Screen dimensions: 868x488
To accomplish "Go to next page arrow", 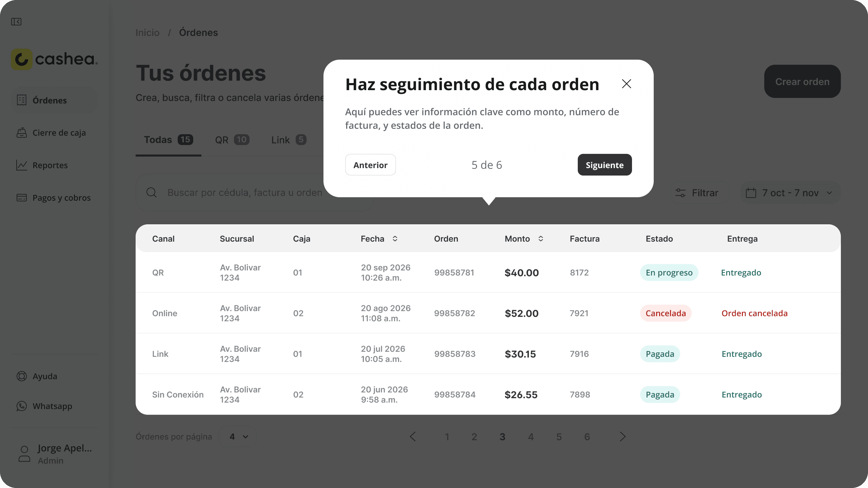I will tap(623, 436).
